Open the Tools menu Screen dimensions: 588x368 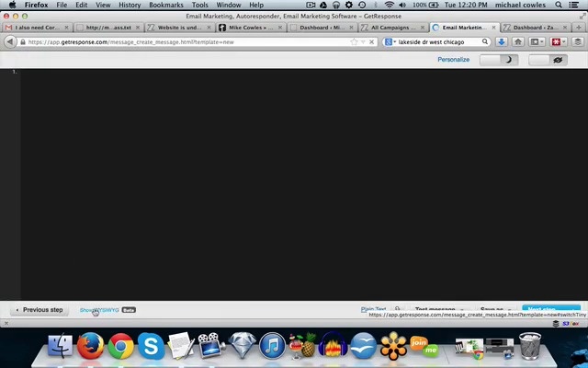(x=200, y=5)
